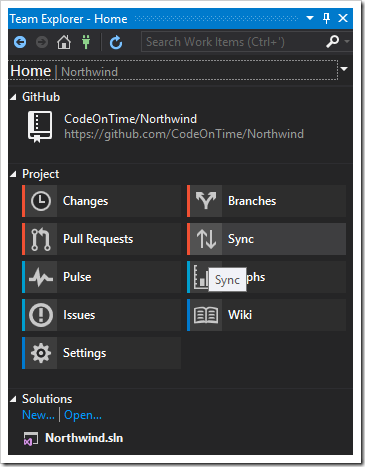Screen dimensions: 365x467
Task: Open search options dropdown beside the magnifier
Action: pos(347,41)
